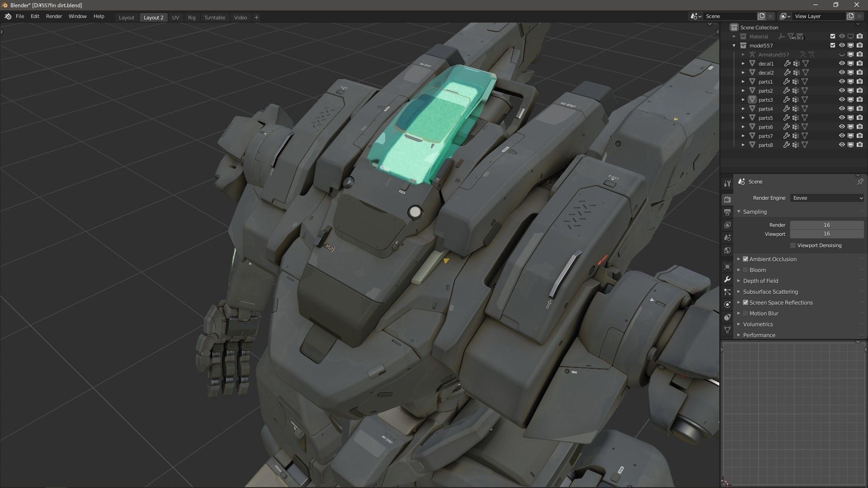
Task: Open the Render Engine dropdown
Action: [827, 198]
